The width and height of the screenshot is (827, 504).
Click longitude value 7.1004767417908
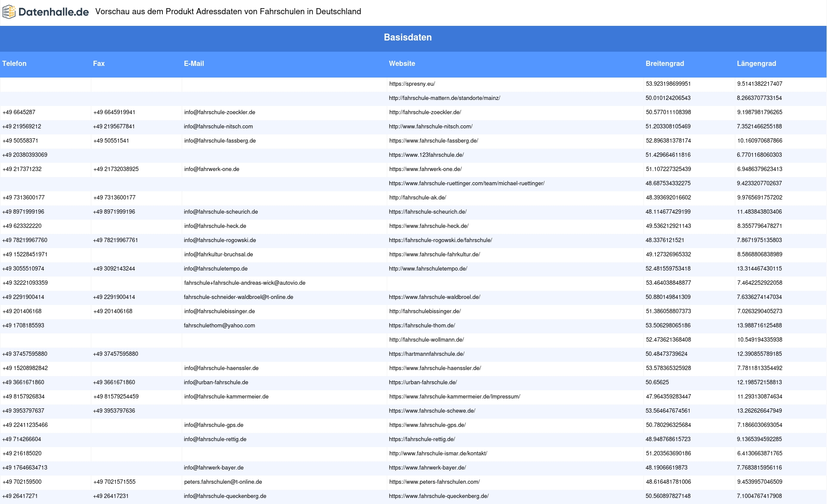(x=759, y=496)
